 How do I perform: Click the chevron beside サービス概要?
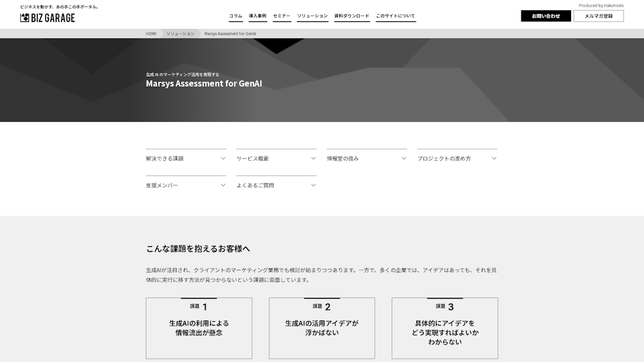[x=313, y=158]
